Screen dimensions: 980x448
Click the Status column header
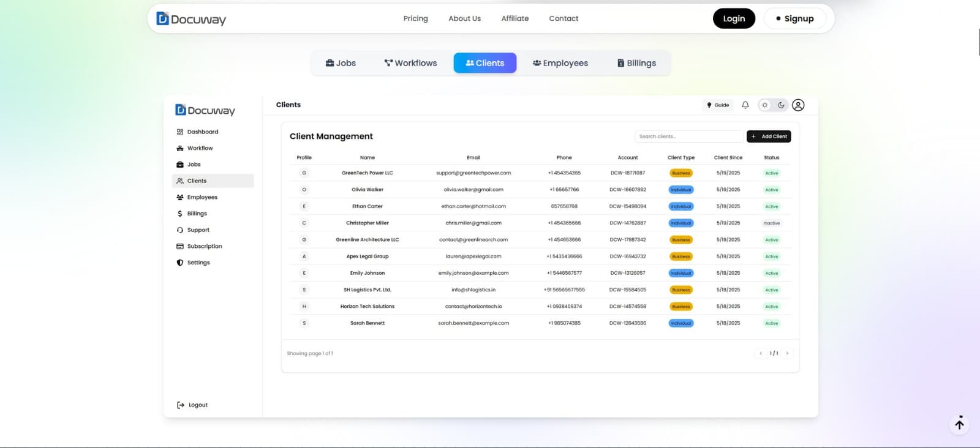772,158
